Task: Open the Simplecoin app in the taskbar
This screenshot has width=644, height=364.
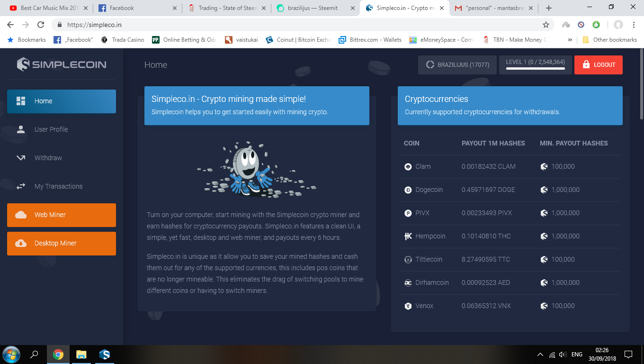Action: (x=105, y=354)
